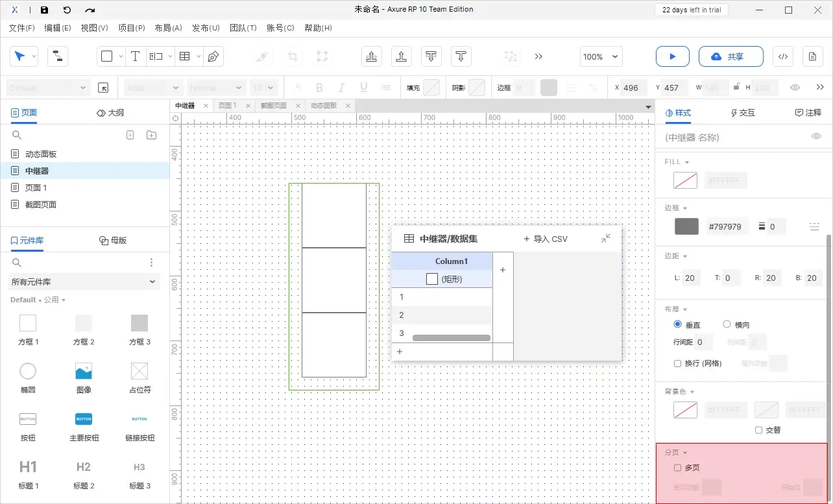Collapse the 边距 padding section

coord(685,256)
